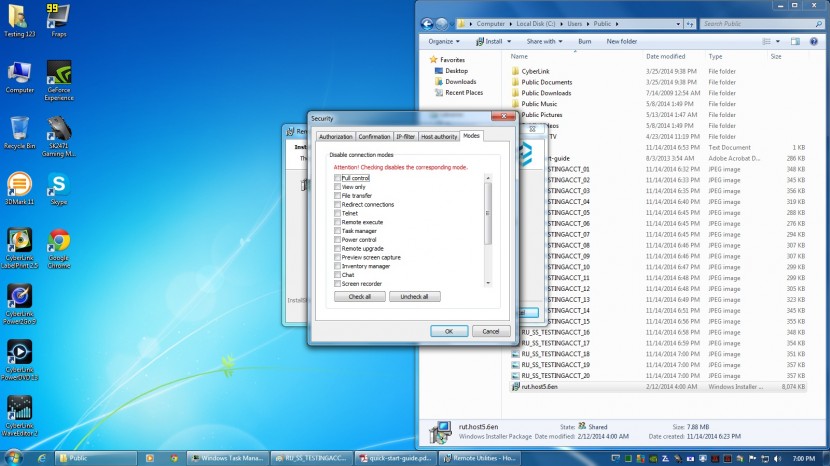
Task: Open CyberLink PowerDVD 13 shortcut
Action: coord(20,360)
